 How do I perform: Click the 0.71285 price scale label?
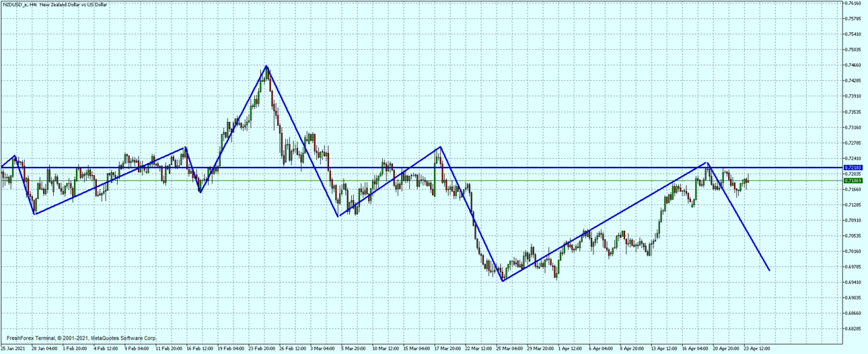point(853,205)
